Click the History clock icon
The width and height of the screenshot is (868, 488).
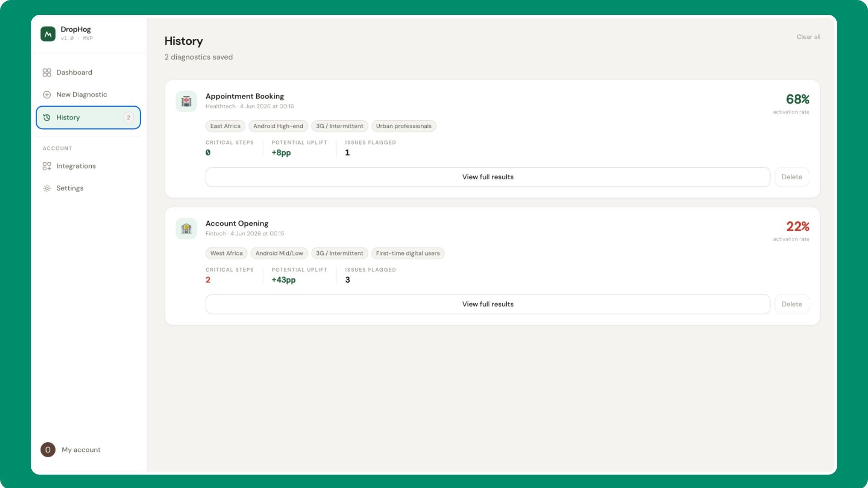click(x=47, y=117)
